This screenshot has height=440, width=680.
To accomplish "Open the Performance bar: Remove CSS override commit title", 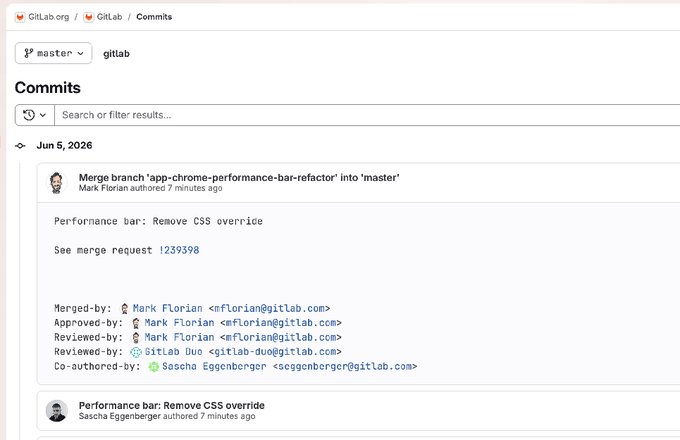I will tap(172, 406).
